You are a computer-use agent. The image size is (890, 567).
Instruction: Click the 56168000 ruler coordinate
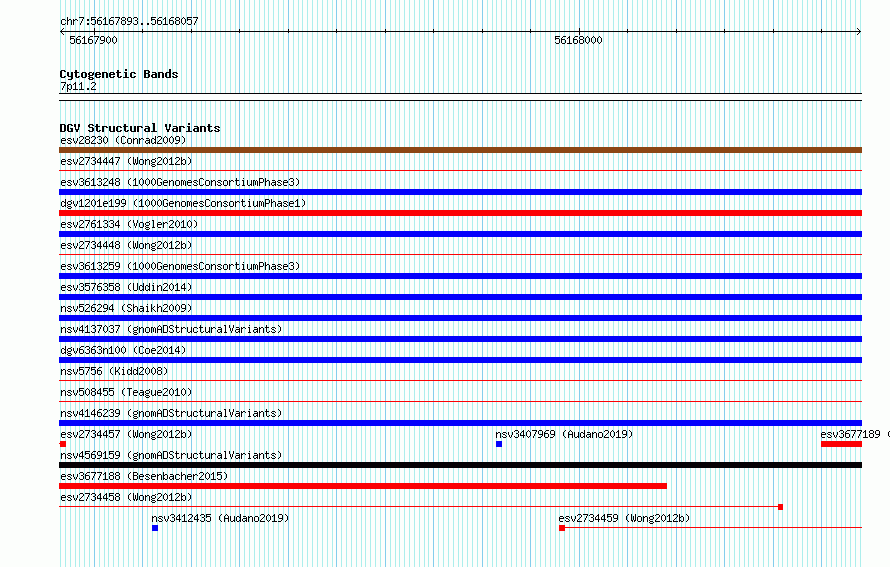[578, 40]
